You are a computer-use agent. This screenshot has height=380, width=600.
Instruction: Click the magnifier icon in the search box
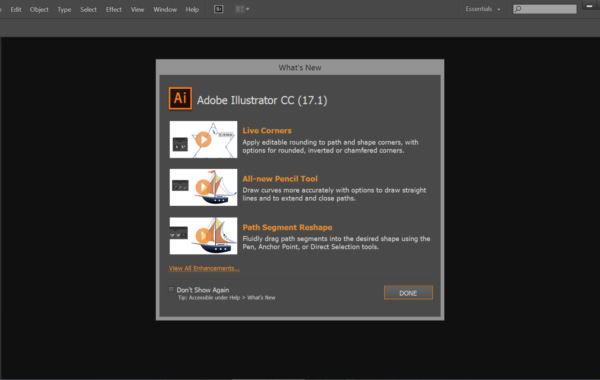pos(518,9)
